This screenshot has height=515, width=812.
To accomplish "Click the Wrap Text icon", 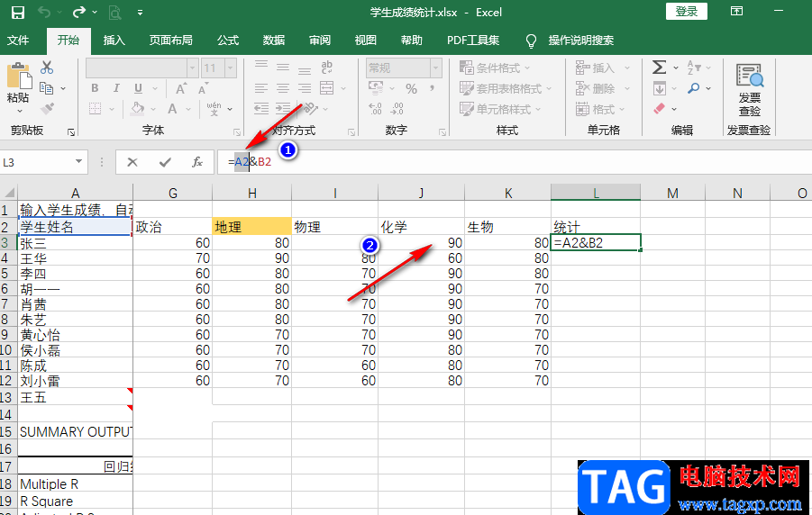I will (327, 67).
